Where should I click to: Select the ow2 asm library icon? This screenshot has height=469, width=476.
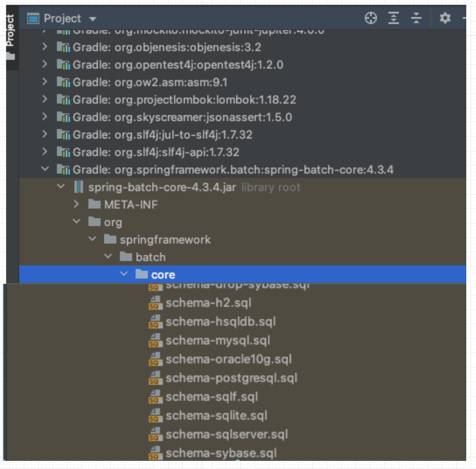click(63, 82)
